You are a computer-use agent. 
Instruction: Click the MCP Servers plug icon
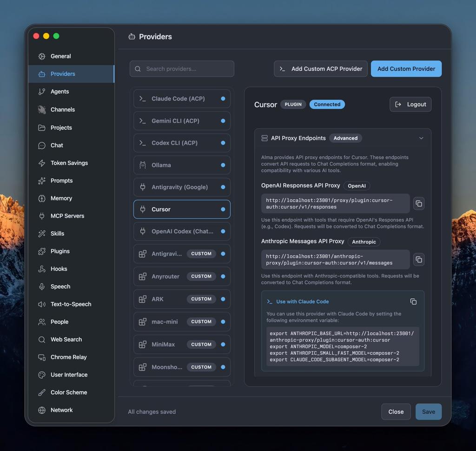point(42,216)
